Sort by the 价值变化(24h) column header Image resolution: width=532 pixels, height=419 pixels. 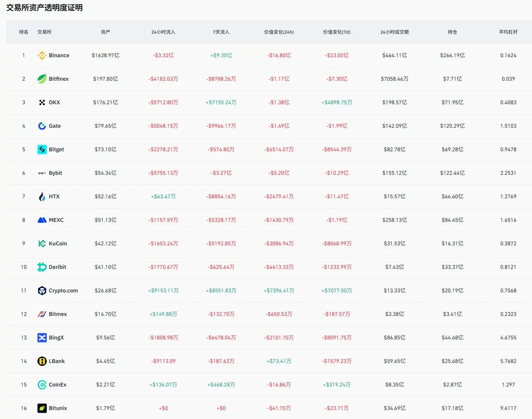click(279, 32)
